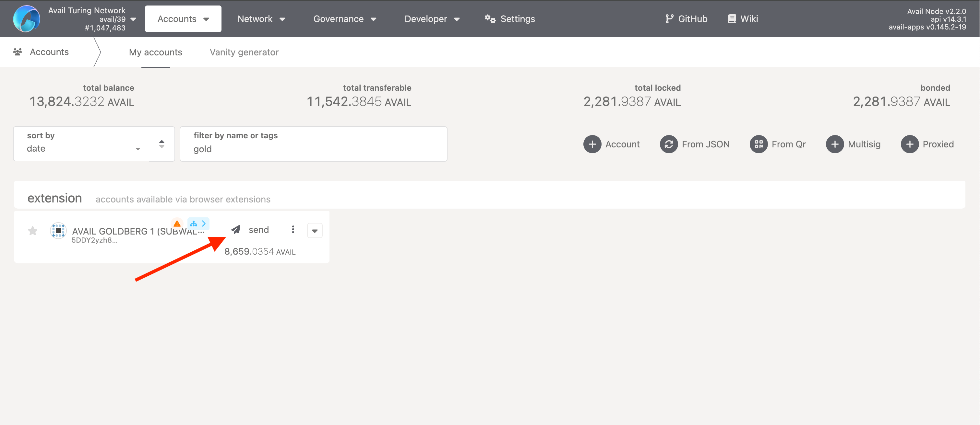This screenshot has width=980, height=425.
Task: Expand the account row dropdown arrow
Action: click(x=315, y=230)
